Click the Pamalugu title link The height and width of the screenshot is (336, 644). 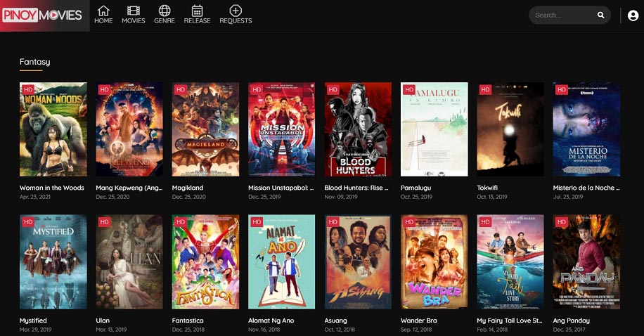[x=416, y=188]
